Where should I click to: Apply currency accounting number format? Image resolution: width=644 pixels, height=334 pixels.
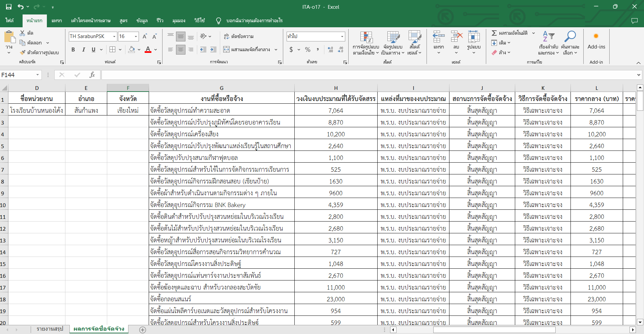[291, 49]
